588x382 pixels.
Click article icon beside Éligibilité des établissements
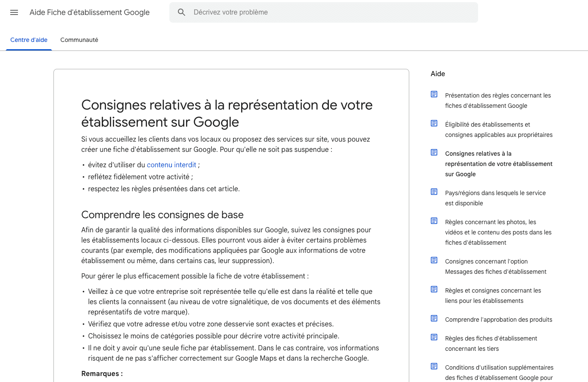434,123
